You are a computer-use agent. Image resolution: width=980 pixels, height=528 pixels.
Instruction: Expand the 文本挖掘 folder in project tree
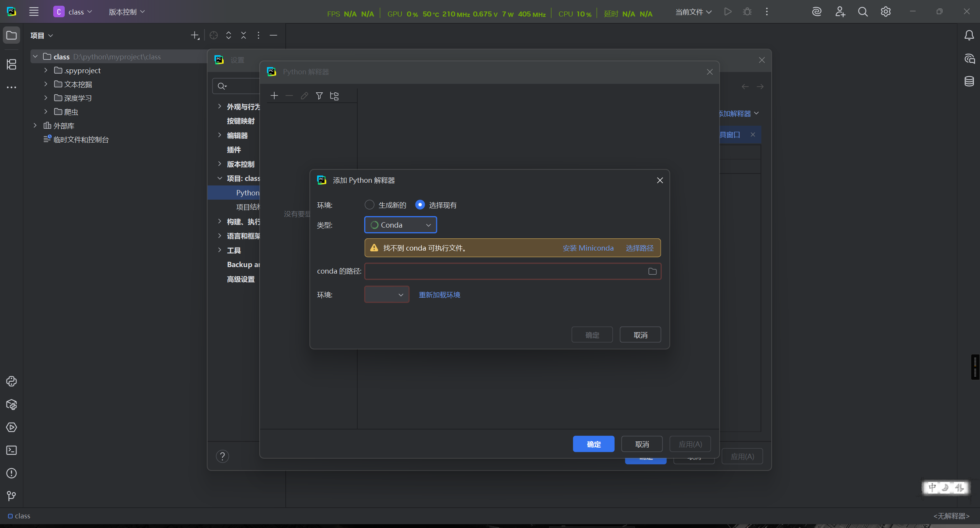(x=46, y=84)
